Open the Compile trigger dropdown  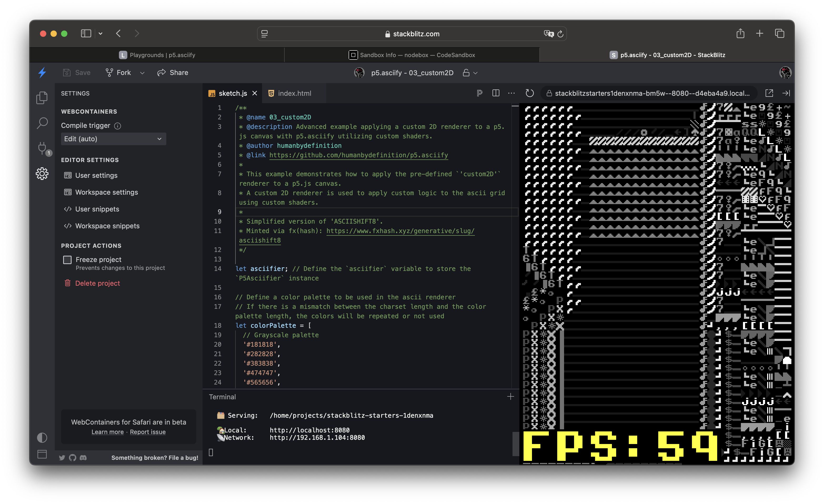tap(113, 139)
